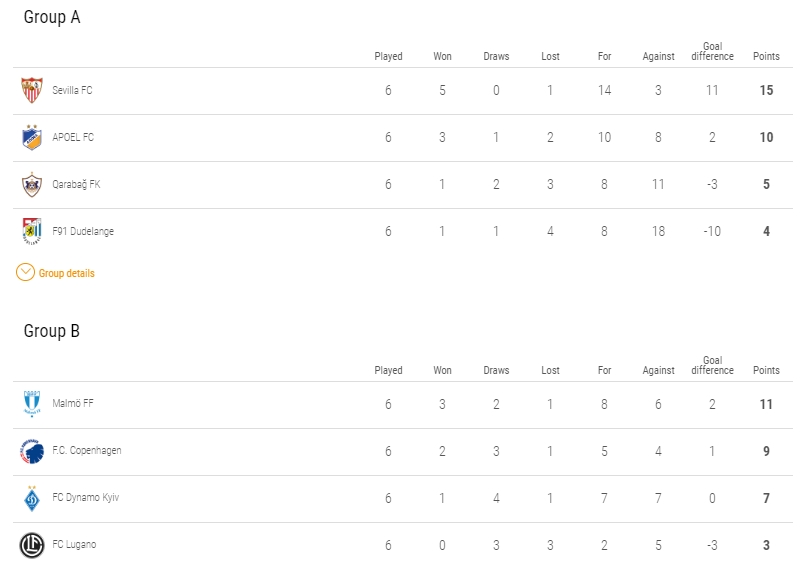Click the Sevilla FC club crest
This screenshot has width=802, height=569.
(32, 91)
